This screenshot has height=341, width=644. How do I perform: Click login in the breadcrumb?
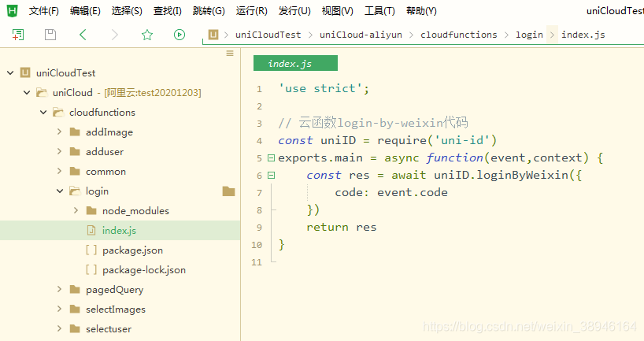click(529, 35)
